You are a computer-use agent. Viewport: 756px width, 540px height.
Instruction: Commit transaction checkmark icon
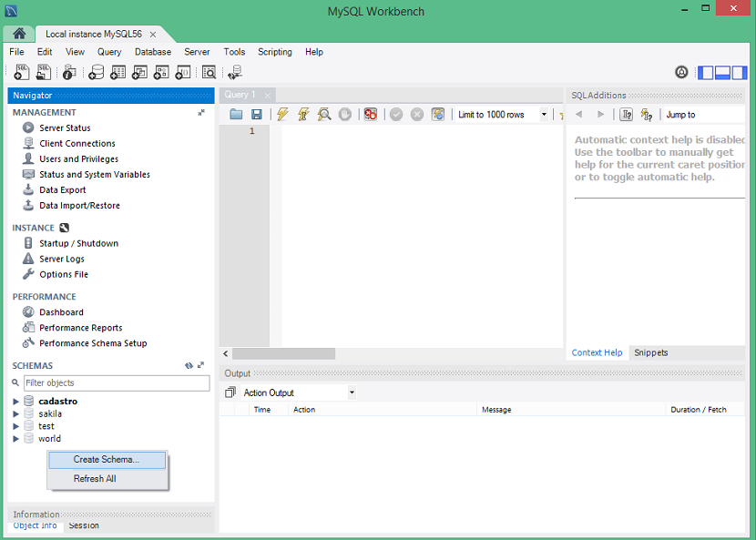(x=396, y=114)
